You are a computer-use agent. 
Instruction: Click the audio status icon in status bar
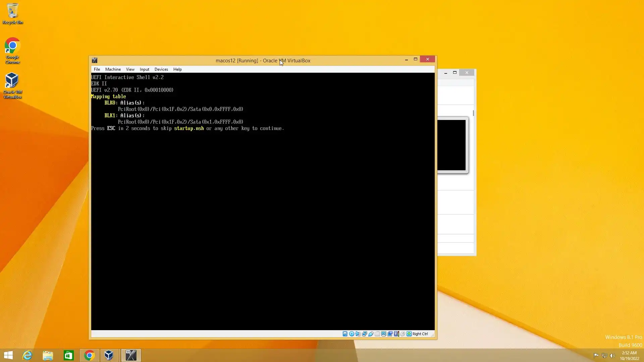click(x=358, y=334)
